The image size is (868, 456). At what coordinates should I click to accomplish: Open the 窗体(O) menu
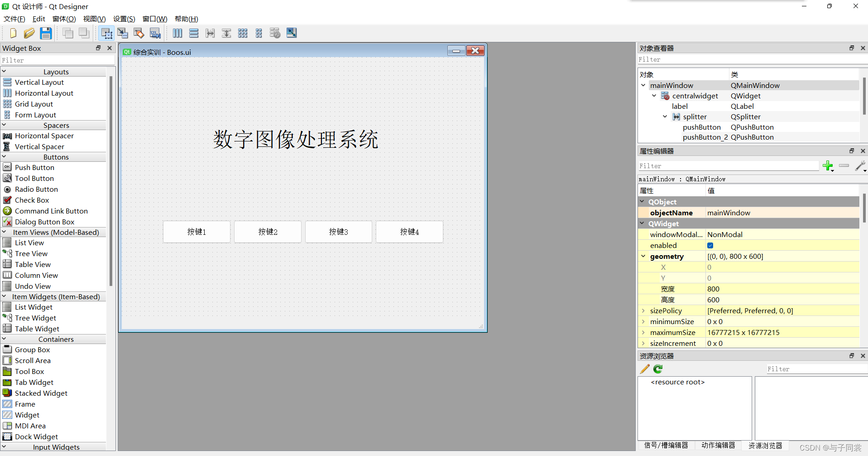64,19
